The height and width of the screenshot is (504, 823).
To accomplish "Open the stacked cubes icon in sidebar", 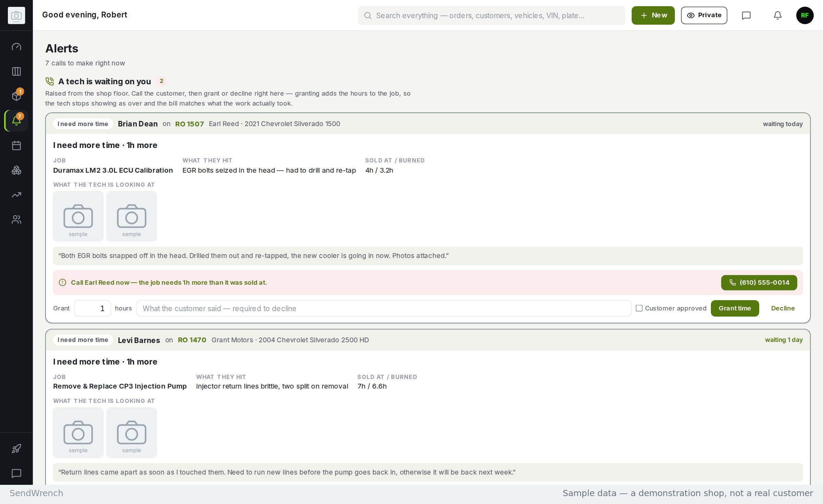I will 16,170.
